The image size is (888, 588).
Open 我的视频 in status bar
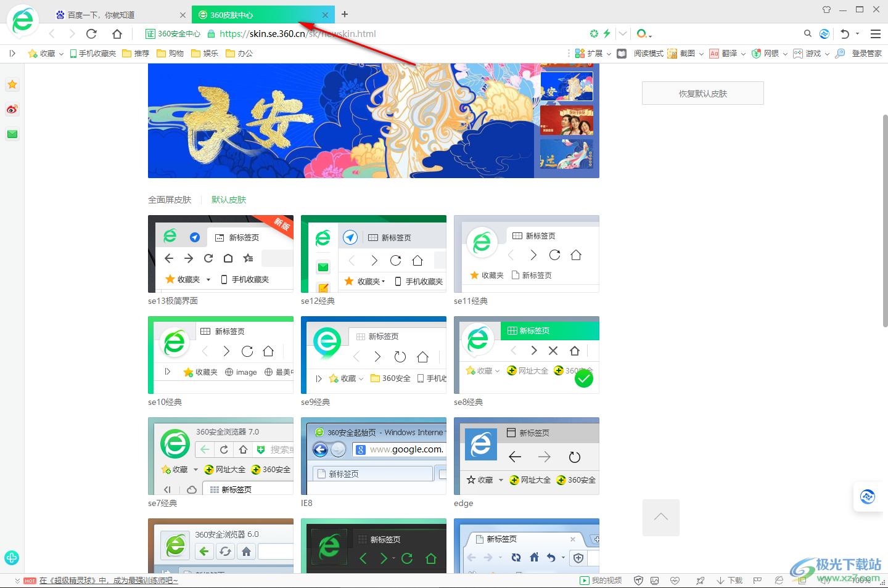point(601,581)
